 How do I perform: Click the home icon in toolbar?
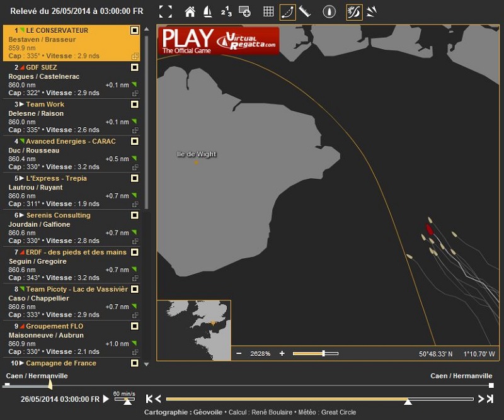tap(190, 12)
